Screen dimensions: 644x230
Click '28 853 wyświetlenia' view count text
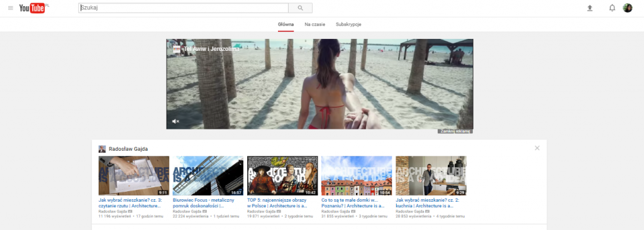(413, 216)
